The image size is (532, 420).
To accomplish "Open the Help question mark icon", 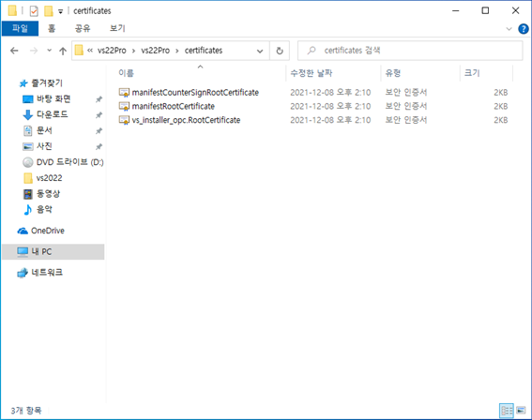I will click(x=524, y=29).
